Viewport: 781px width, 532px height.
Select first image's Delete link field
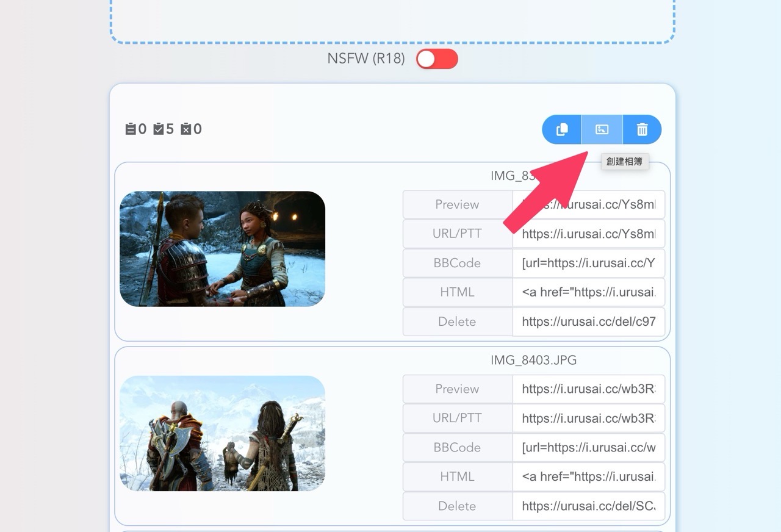tap(589, 322)
